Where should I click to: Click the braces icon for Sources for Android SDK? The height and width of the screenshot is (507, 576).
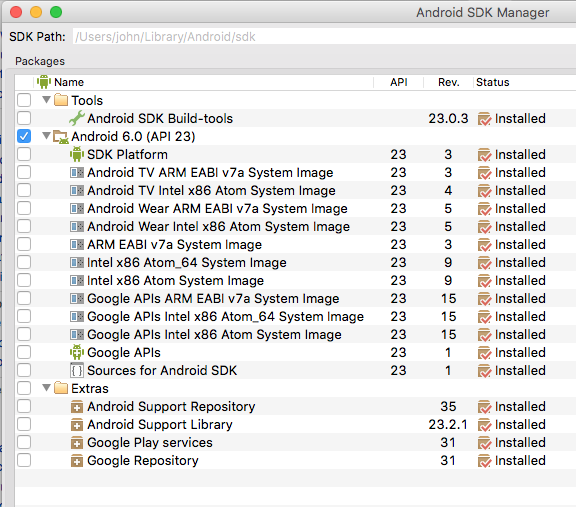pos(77,370)
